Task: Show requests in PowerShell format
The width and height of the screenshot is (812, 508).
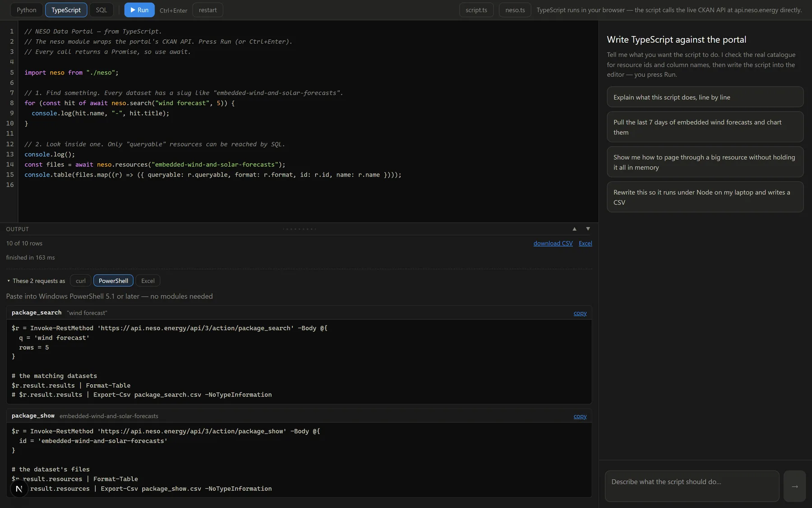Action: pos(113,281)
